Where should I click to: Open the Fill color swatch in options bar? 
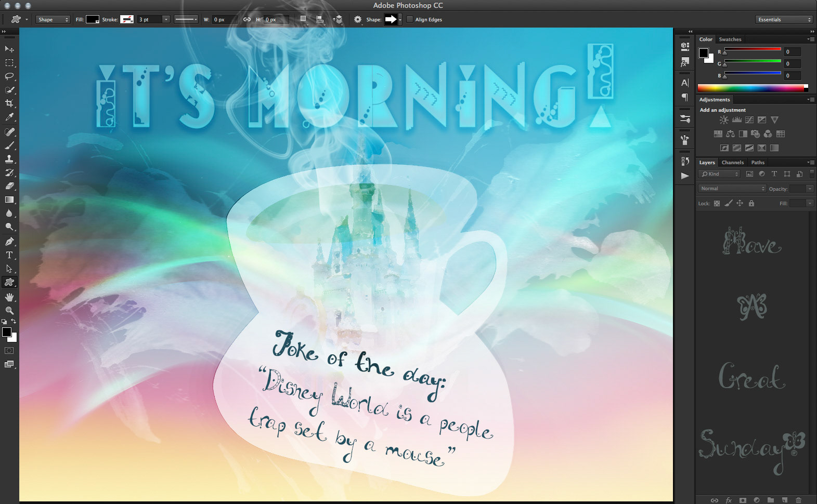(x=93, y=20)
